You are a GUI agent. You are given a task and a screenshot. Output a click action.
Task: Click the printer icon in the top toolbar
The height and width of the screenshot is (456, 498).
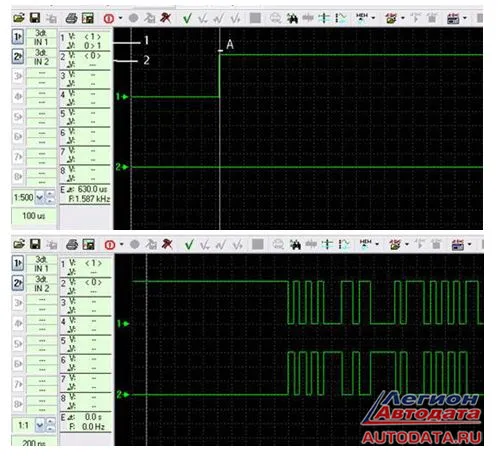(71, 18)
